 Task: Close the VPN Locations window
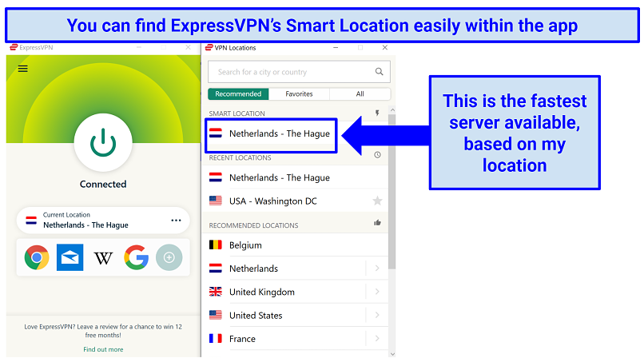385,48
